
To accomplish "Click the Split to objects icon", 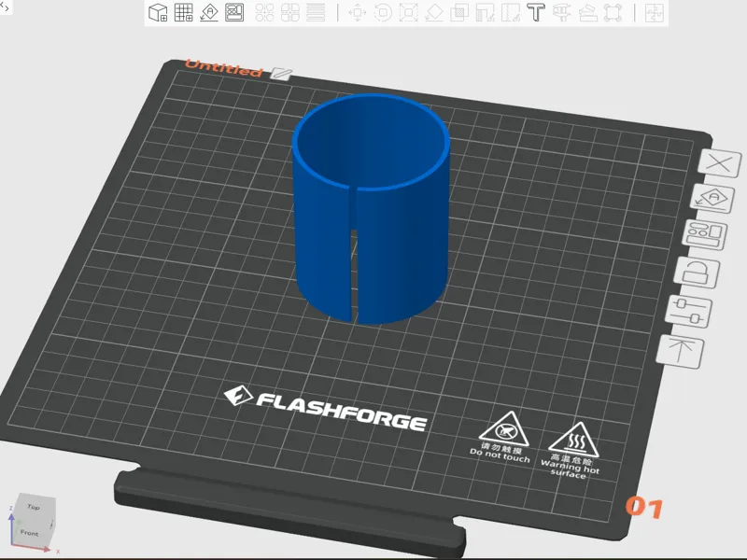I will (x=265, y=12).
